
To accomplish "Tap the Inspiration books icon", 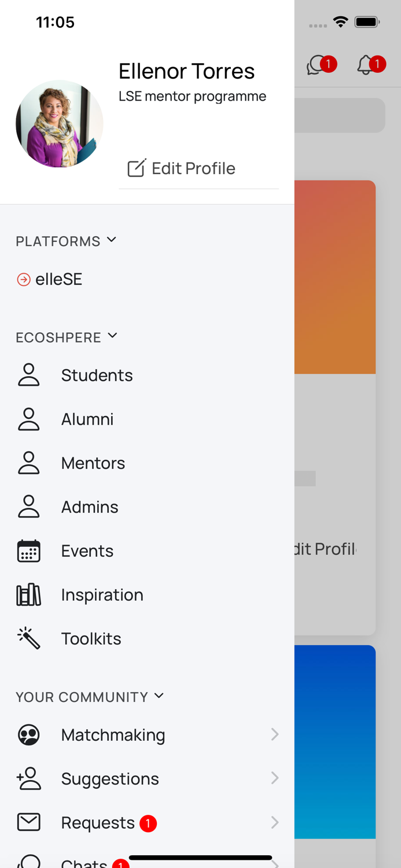I will 28,595.
